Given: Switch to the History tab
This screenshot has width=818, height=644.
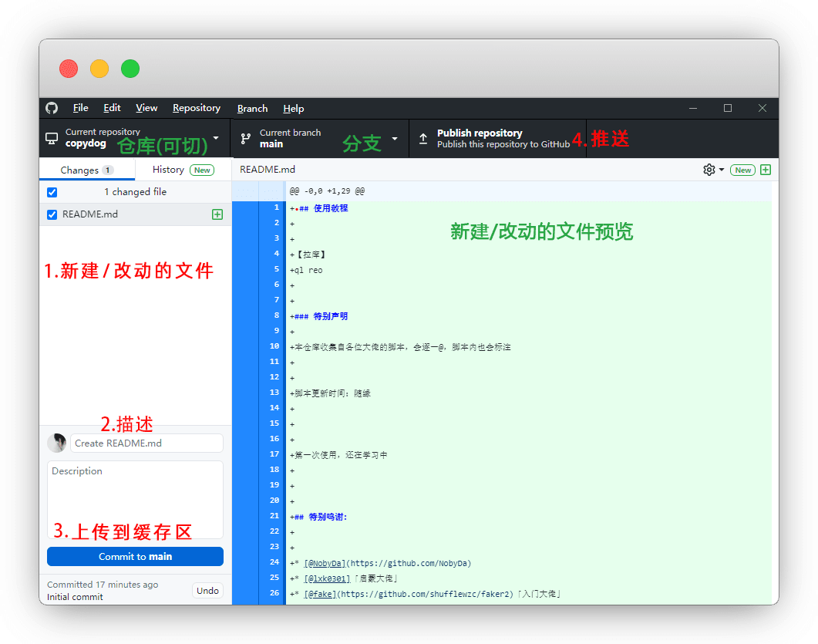Looking at the screenshot, I should pos(168,169).
